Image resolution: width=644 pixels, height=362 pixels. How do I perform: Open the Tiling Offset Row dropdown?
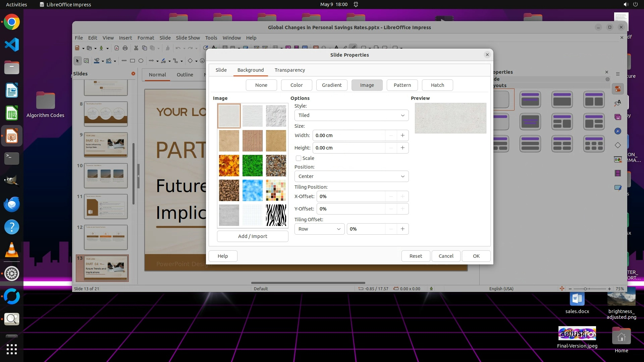319,229
